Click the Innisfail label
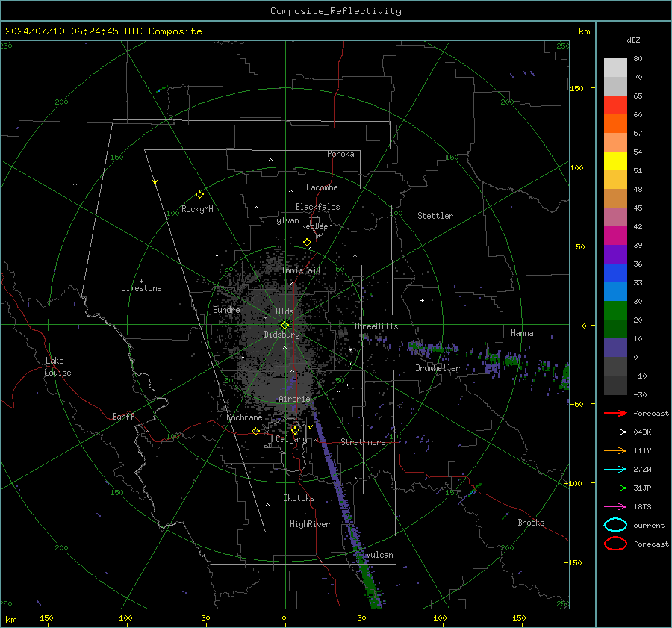Screen dimensions: 672x628 coord(301,270)
